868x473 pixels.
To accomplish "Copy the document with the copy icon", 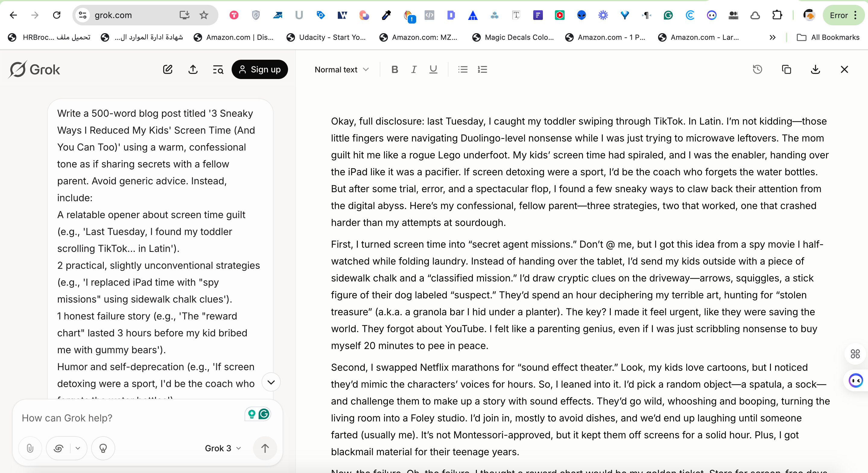I will [787, 69].
